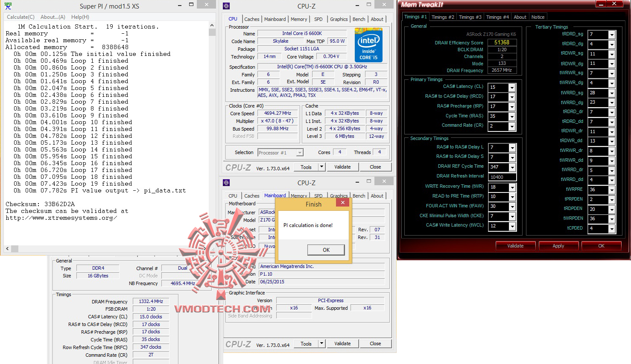
Task: Expand the READ to PRE Time (tRTP) dropdown
Action: click(512, 197)
